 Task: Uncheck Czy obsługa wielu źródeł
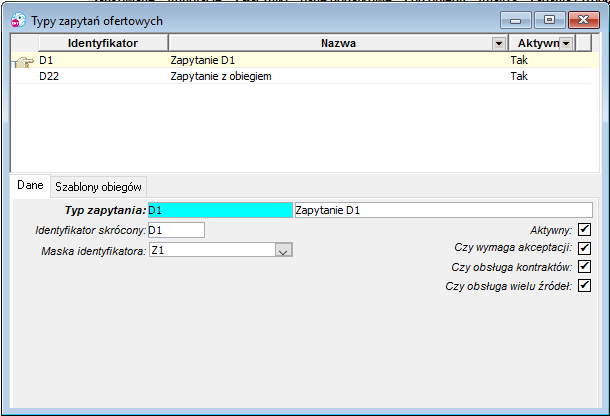pyautogui.click(x=584, y=285)
